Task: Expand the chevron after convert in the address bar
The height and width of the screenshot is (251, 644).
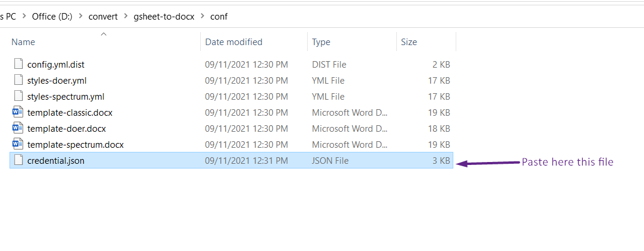Action: point(125,17)
